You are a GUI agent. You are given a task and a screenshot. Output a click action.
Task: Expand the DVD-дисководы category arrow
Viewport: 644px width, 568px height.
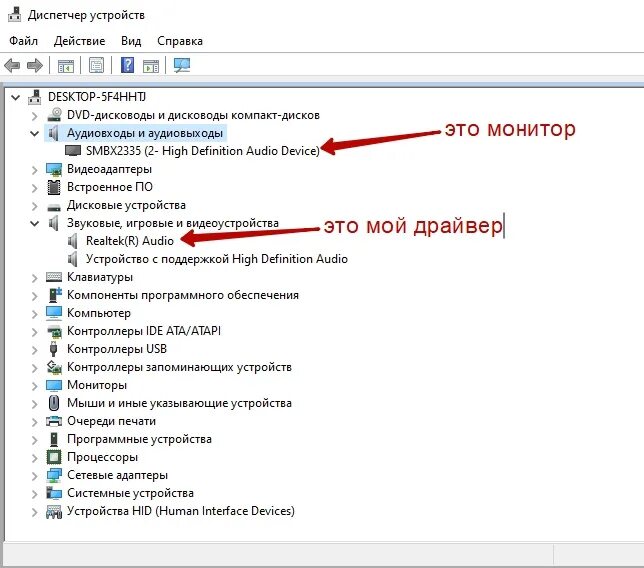coord(35,116)
